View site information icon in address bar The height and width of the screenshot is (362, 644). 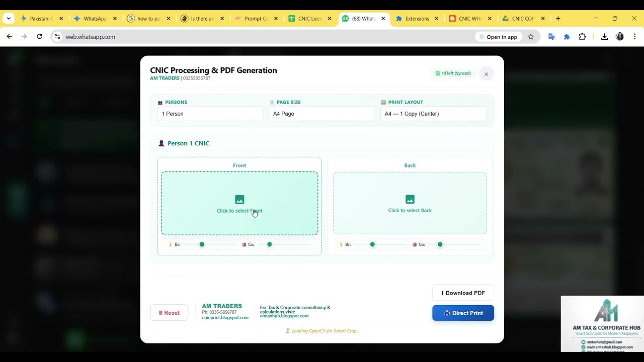tap(57, 37)
